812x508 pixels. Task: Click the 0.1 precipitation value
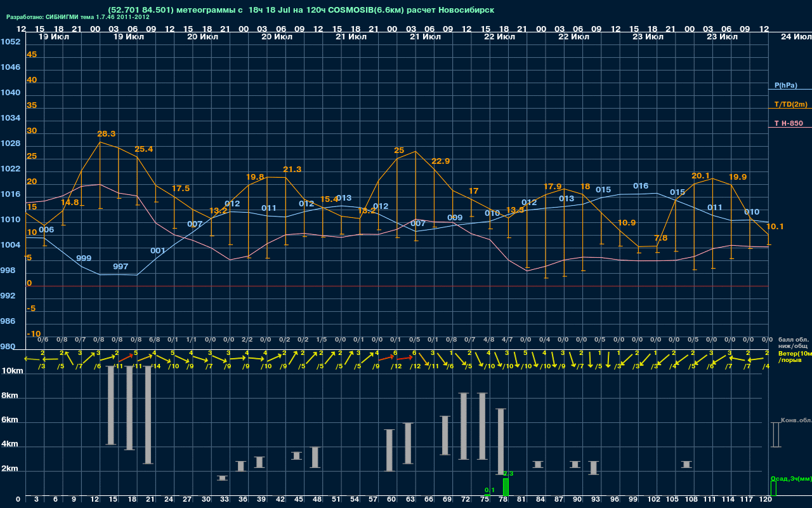pyautogui.click(x=490, y=490)
